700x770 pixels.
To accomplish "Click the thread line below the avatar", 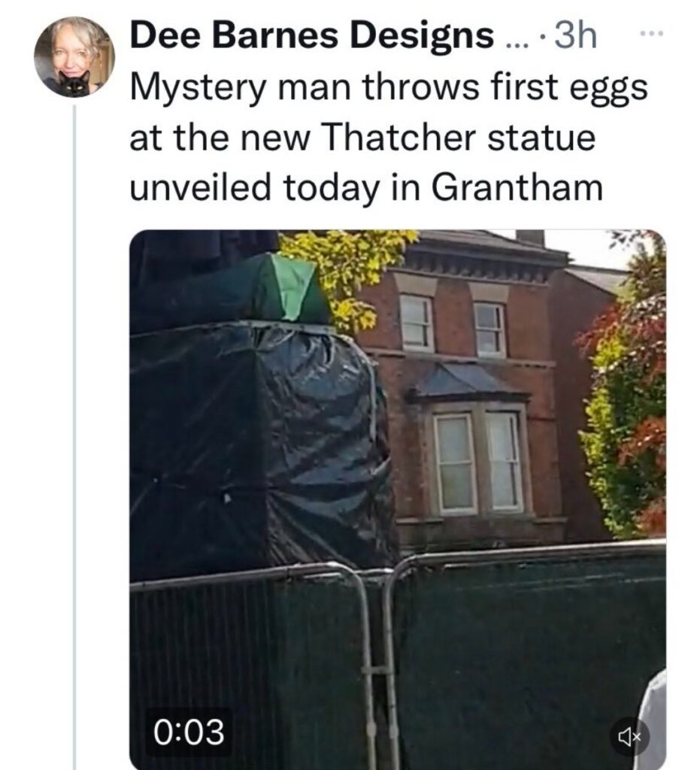I will click(x=74, y=437).
